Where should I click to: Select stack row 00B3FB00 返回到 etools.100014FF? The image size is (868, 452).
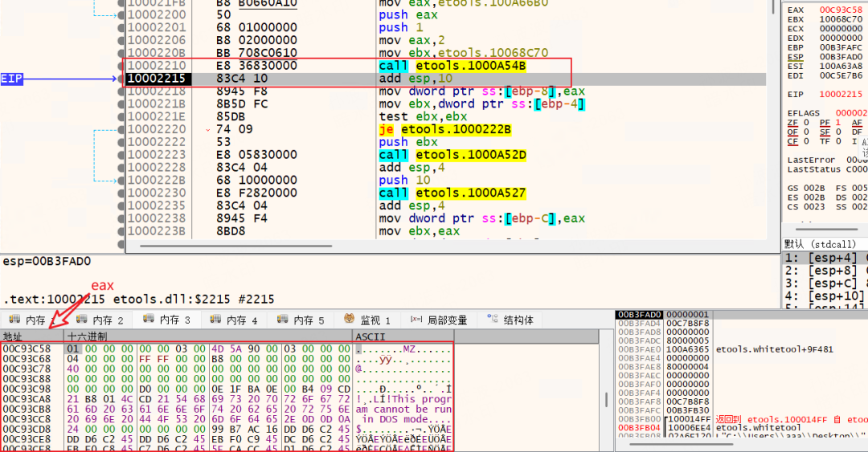click(743, 419)
